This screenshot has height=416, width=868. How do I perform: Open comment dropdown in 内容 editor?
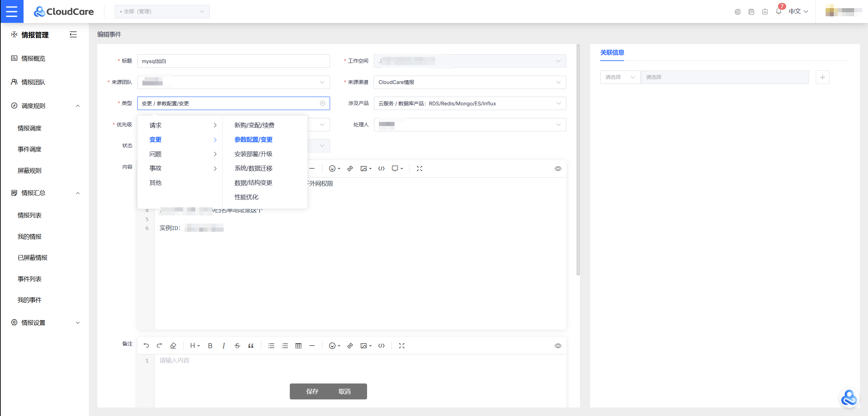(397, 169)
